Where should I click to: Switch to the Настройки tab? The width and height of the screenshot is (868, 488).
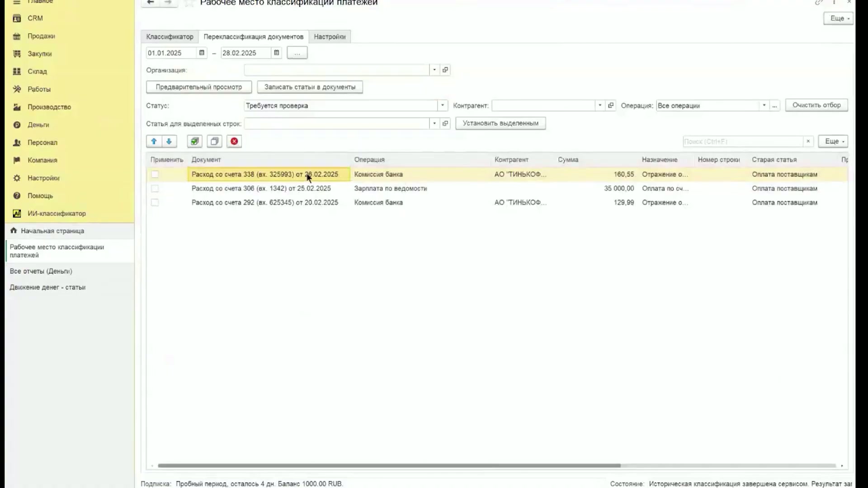click(x=330, y=37)
